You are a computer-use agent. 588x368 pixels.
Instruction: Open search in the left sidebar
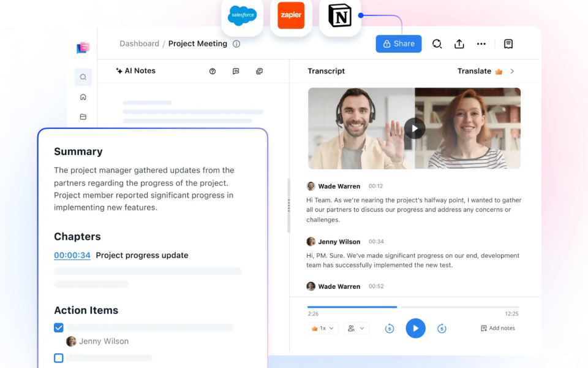click(83, 77)
